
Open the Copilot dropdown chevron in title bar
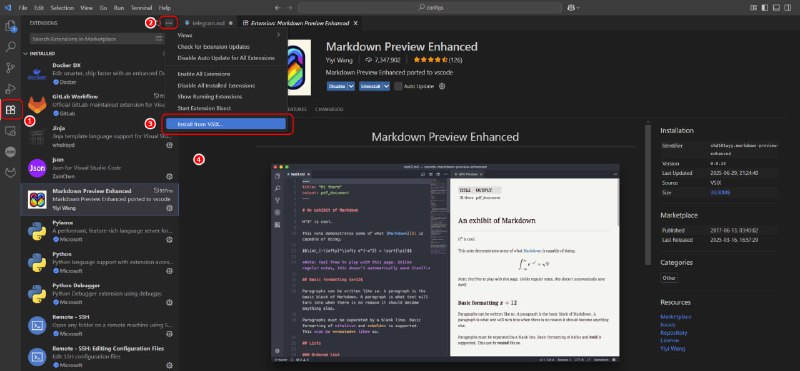click(x=578, y=8)
